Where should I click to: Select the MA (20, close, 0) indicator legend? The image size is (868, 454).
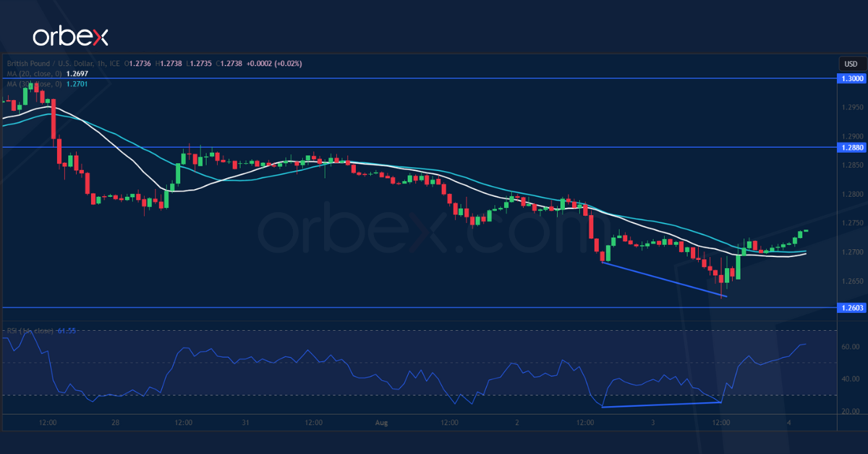tap(33, 75)
